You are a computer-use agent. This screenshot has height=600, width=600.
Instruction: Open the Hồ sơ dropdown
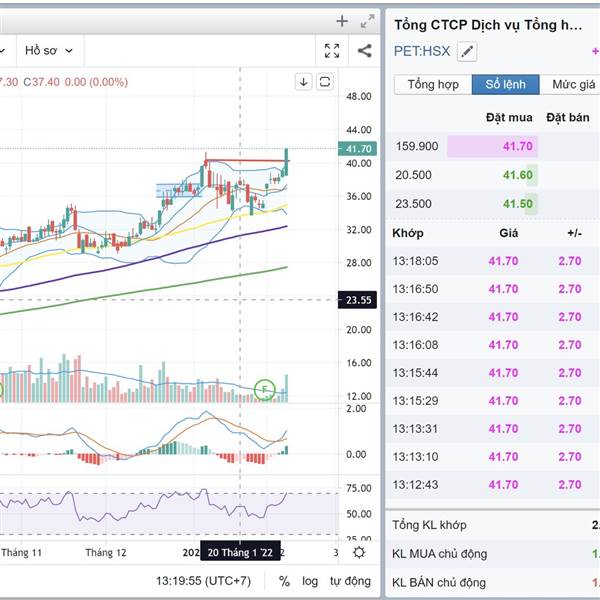50,50
